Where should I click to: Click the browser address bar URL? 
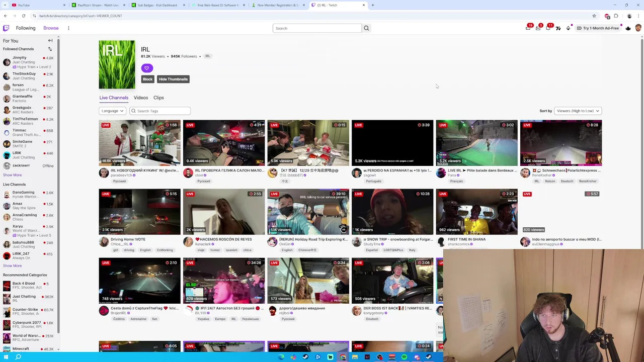[80, 16]
